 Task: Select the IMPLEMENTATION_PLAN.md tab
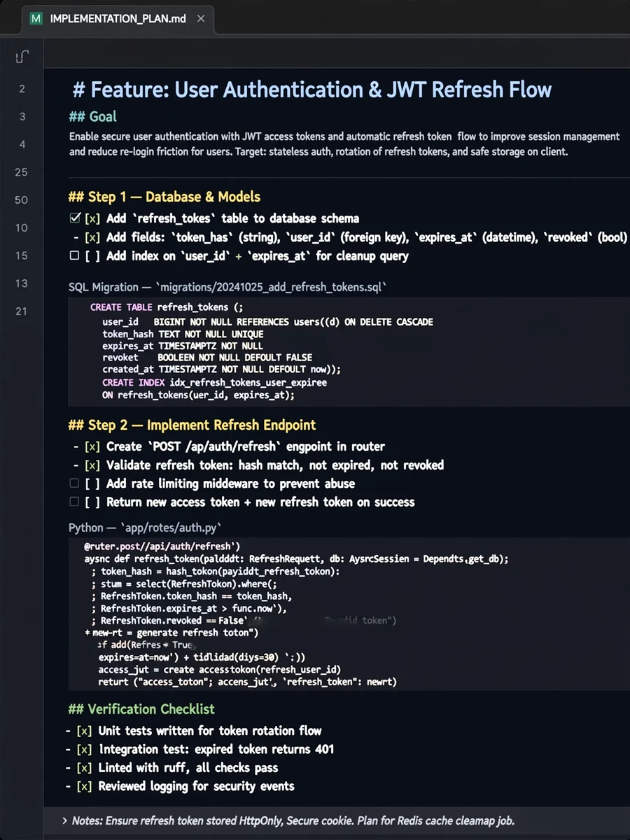tap(117, 19)
